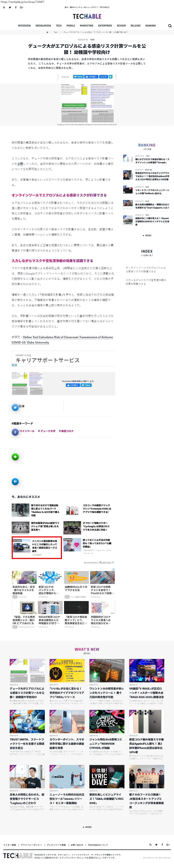
Task: Open the #デューク大学 keyword tag
Action: point(47,431)
